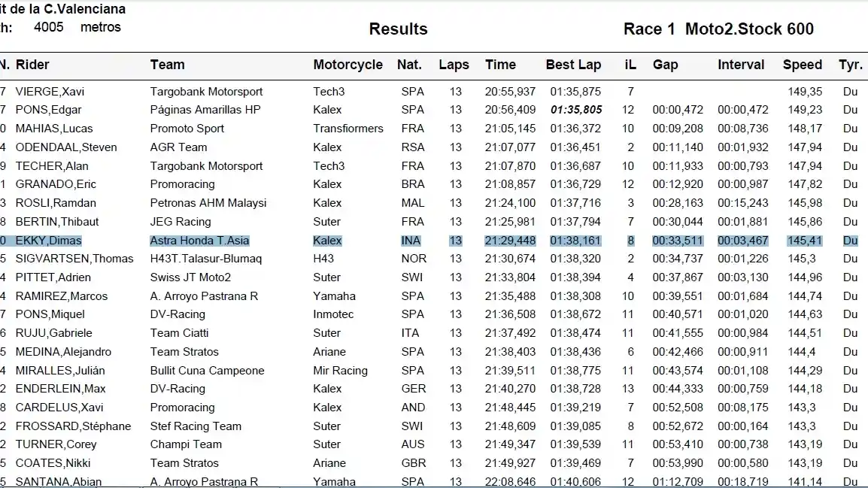Click the Motorcycle column header
This screenshot has height=488, width=868.
point(348,65)
